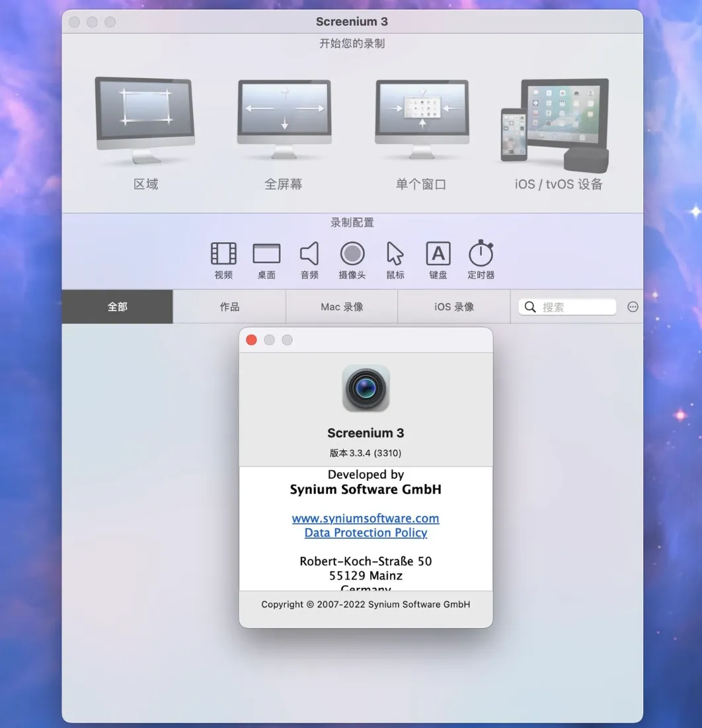Viewport: 702px width, 728px height.
Task: Open Timer (定时器) recording settings
Action: tap(481, 260)
